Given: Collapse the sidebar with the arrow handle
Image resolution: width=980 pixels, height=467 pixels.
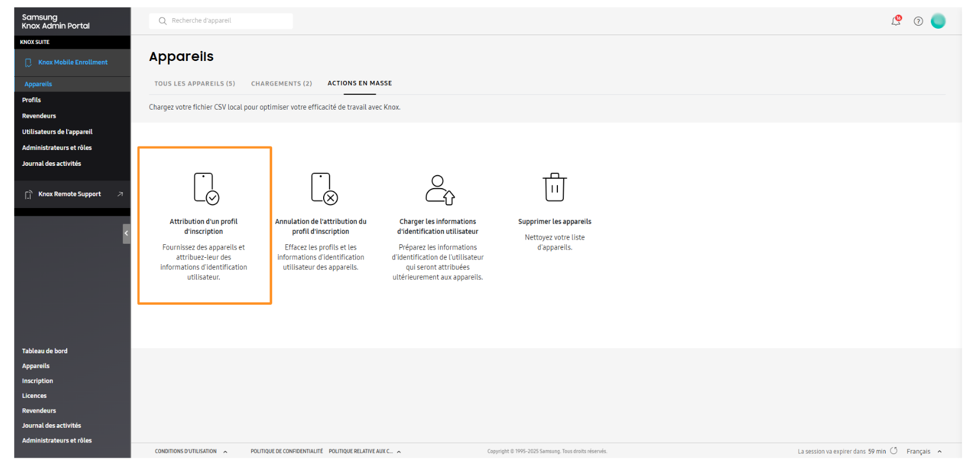Looking at the screenshot, I should (126, 233).
